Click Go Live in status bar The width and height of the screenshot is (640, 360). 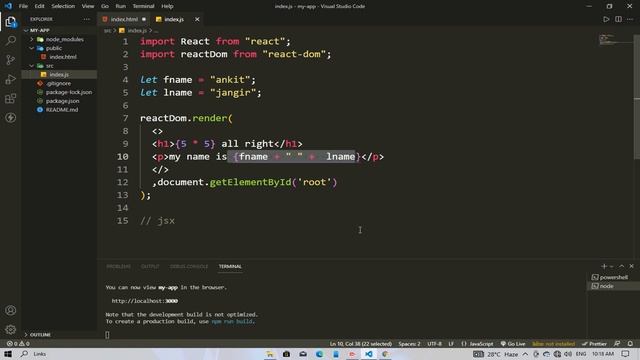click(x=513, y=344)
